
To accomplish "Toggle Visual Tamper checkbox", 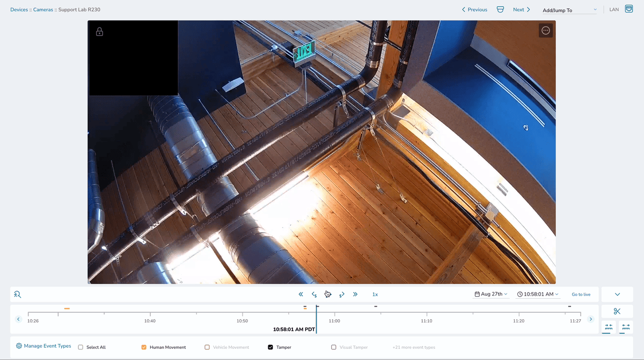I will coord(334,347).
